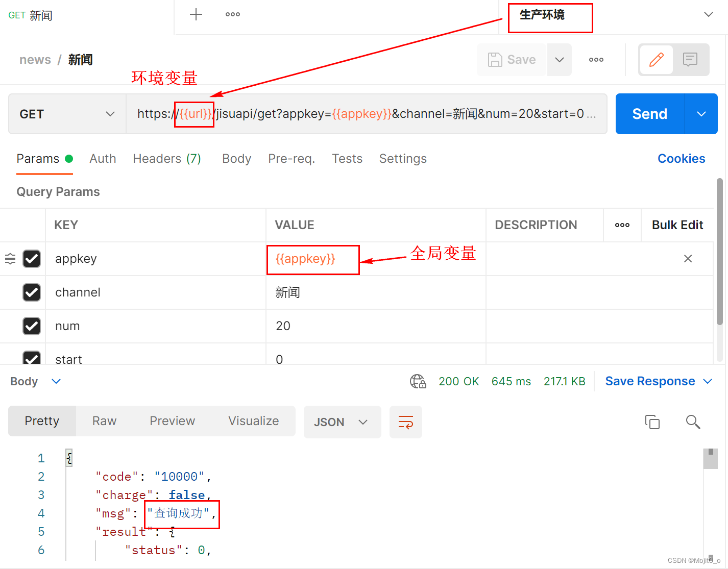Click Save Response

(x=650, y=381)
